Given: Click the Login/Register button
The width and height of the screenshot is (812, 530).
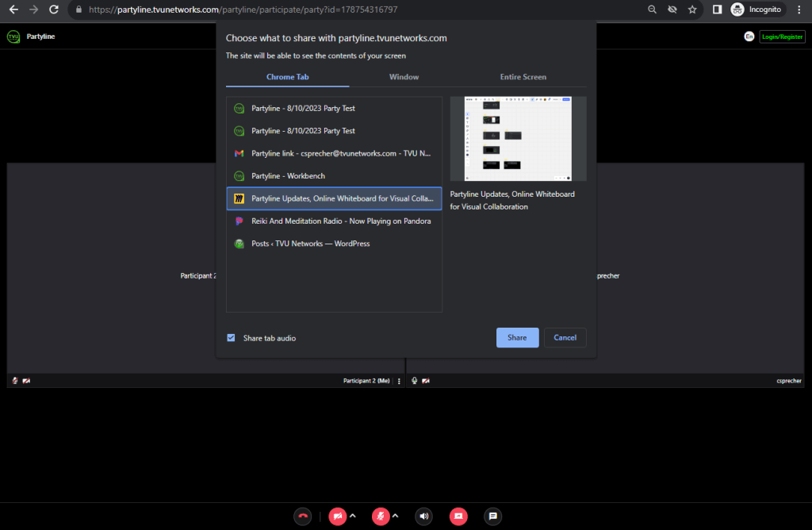Looking at the screenshot, I should click(782, 36).
